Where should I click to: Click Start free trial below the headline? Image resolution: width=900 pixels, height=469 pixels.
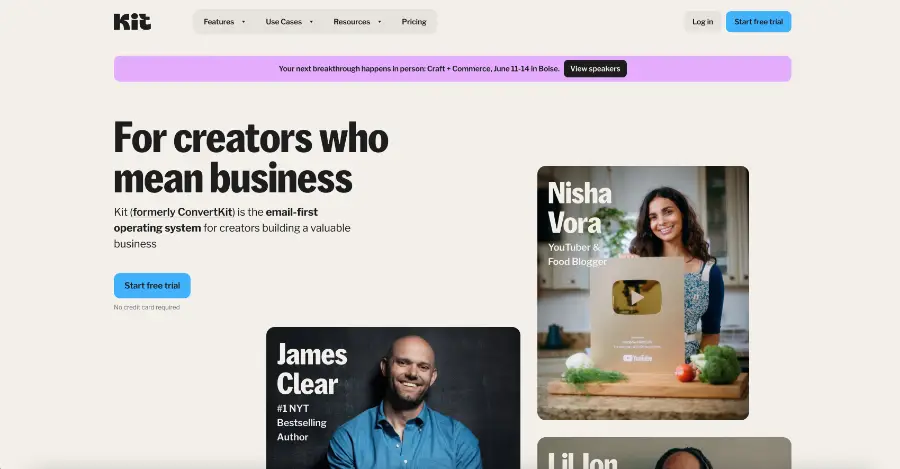tap(152, 285)
